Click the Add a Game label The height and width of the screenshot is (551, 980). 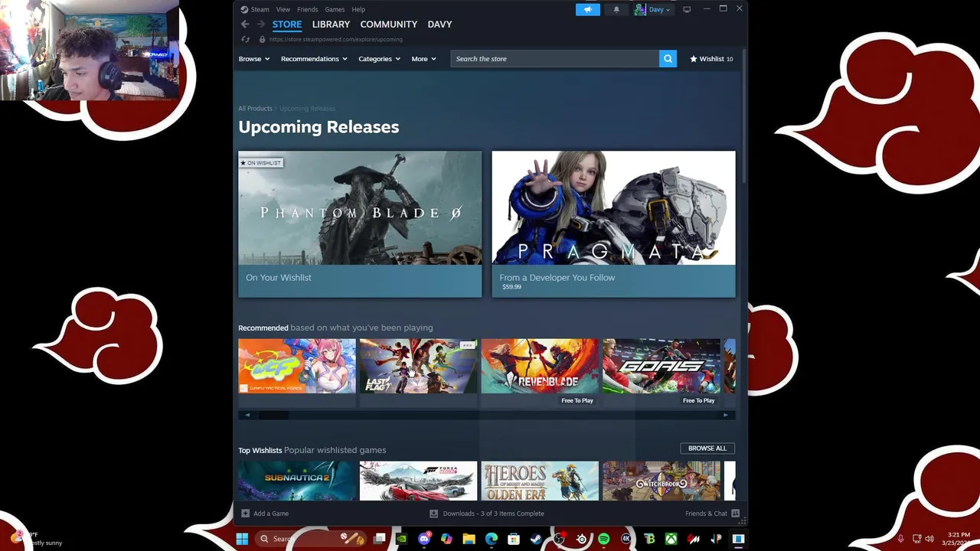click(271, 514)
